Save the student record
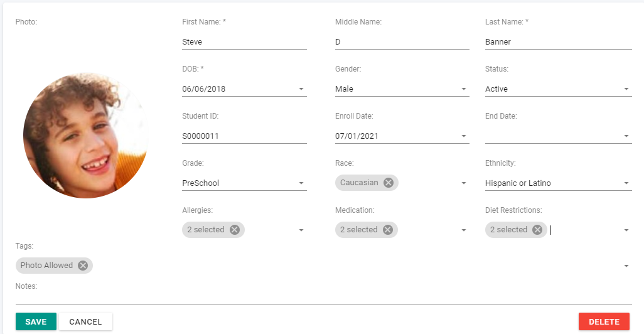644x334 pixels. 36,321
